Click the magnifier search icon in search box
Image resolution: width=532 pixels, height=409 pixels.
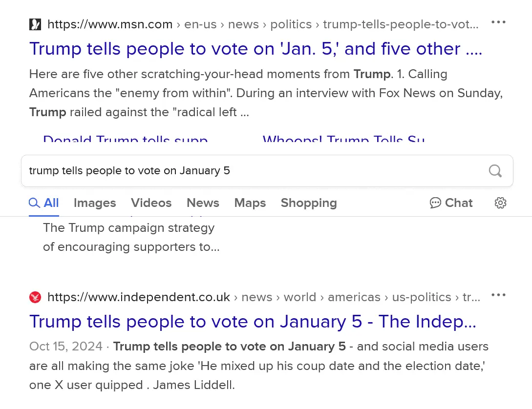point(495,171)
